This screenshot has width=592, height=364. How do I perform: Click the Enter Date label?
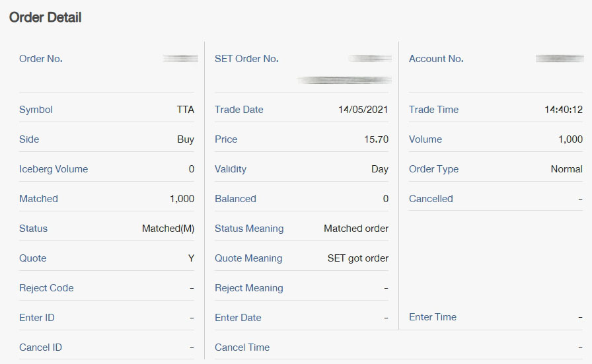tap(238, 318)
